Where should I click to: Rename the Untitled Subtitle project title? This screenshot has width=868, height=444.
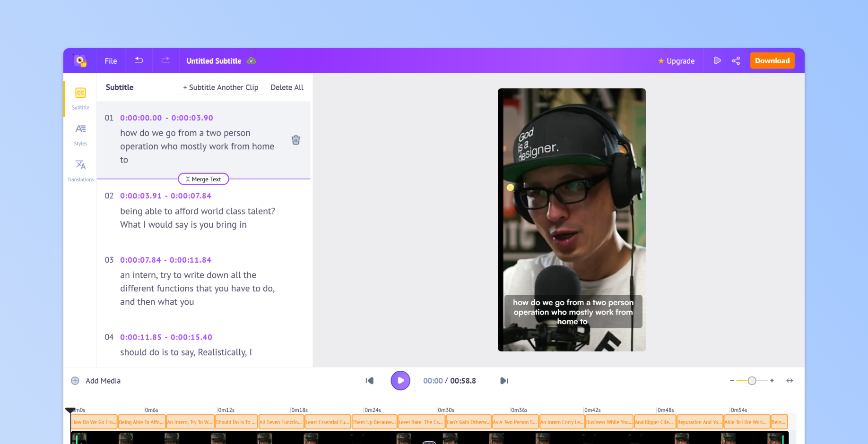click(214, 61)
